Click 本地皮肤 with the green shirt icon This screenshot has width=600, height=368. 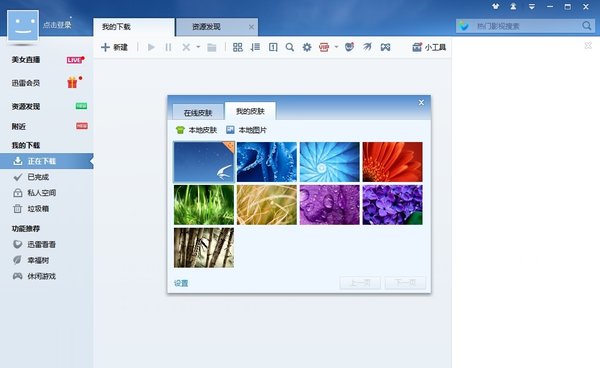click(196, 130)
